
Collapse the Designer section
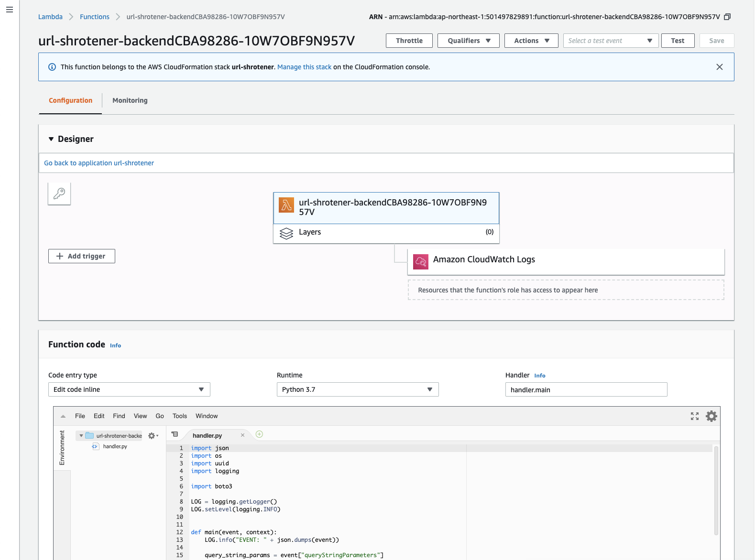[51, 139]
